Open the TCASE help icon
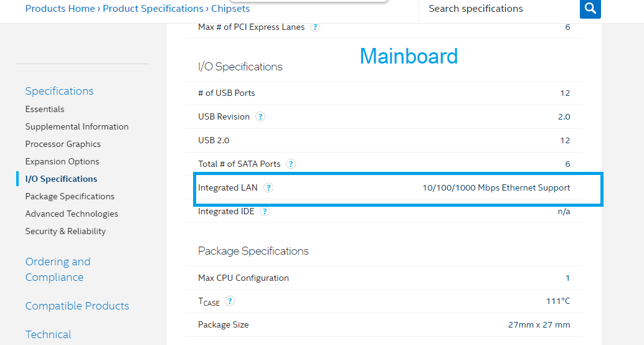Screen dimensions: 644x345 click(x=230, y=301)
